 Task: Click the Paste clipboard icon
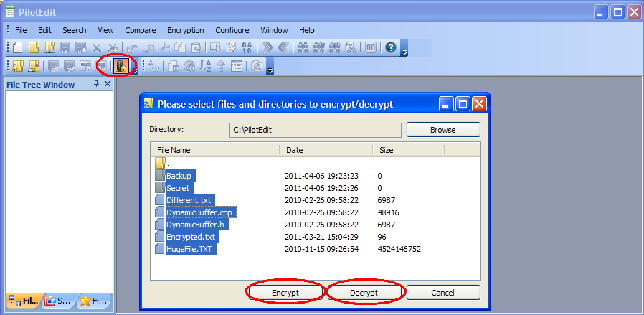[196, 47]
